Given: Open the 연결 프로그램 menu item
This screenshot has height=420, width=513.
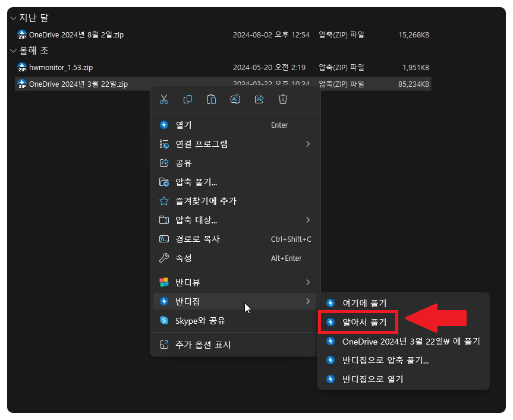Looking at the screenshot, I should (235, 144).
